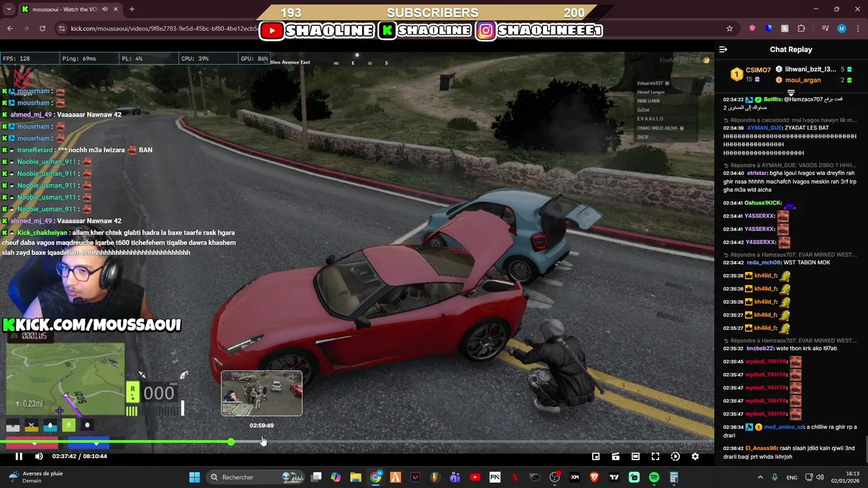Open Microsoft Teams from the taskbar
Image resolution: width=868 pixels, height=488 pixels.
(455, 477)
